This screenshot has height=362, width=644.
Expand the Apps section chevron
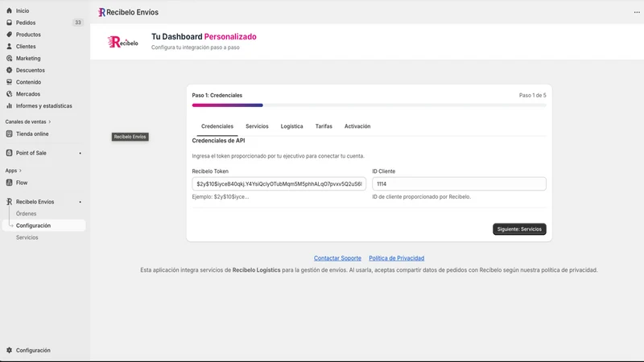(x=20, y=171)
